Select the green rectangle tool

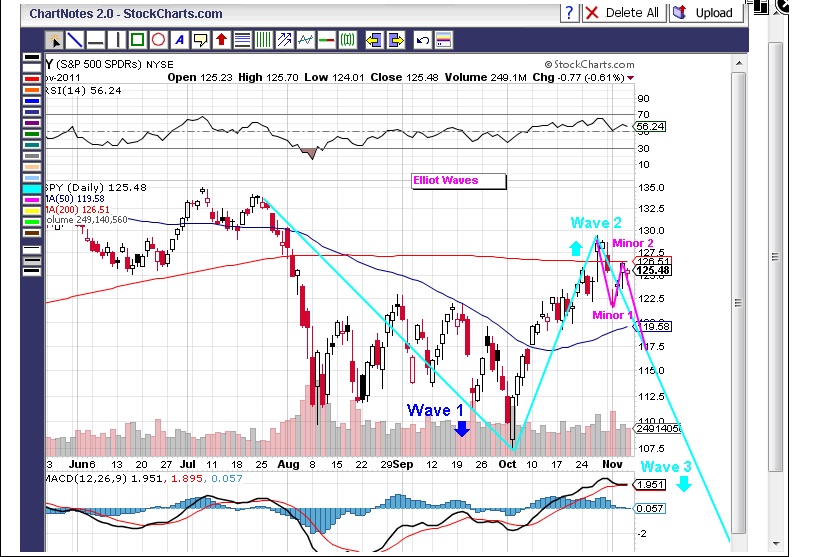[x=138, y=40]
